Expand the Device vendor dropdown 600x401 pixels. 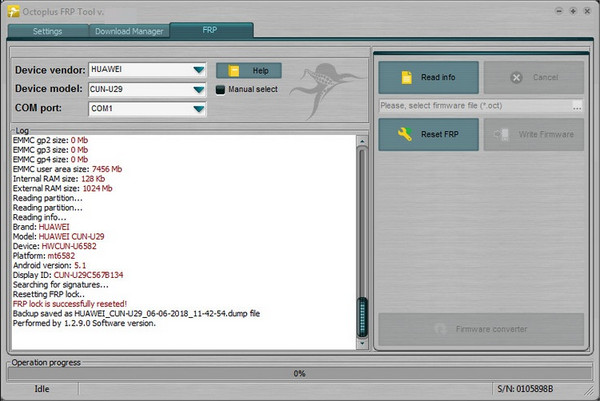[x=198, y=70]
